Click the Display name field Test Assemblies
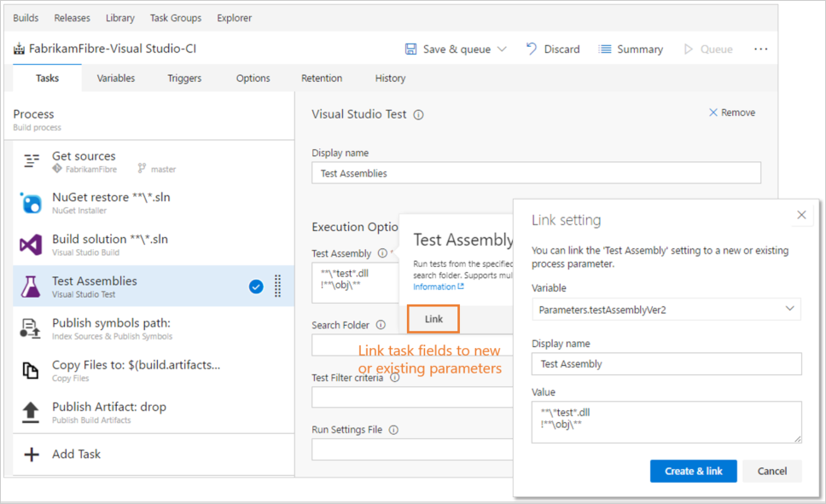 tap(536, 173)
